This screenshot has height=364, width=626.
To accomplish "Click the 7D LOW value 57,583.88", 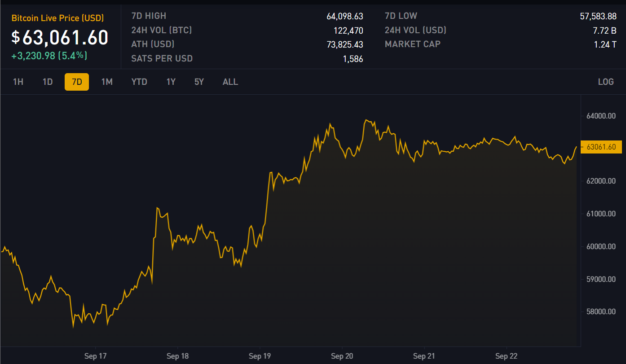I will 598,17.
